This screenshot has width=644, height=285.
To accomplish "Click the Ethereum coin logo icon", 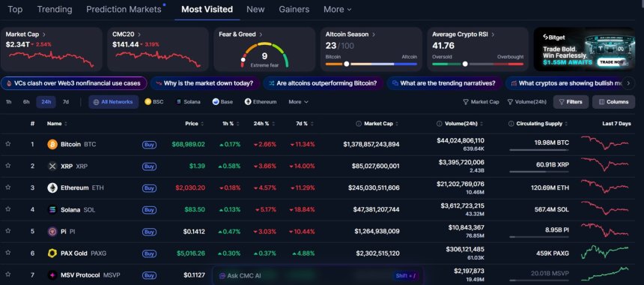I will [x=52, y=188].
